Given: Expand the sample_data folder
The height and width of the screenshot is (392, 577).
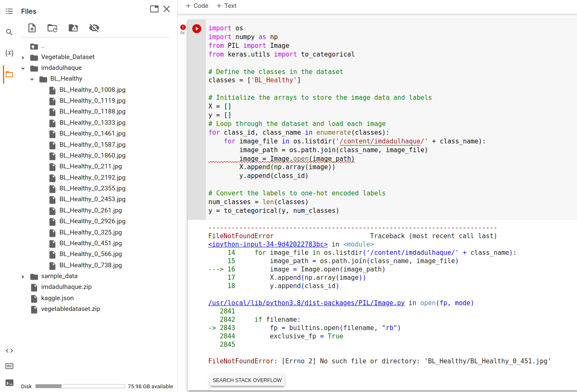Looking at the screenshot, I should pos(24,276).
